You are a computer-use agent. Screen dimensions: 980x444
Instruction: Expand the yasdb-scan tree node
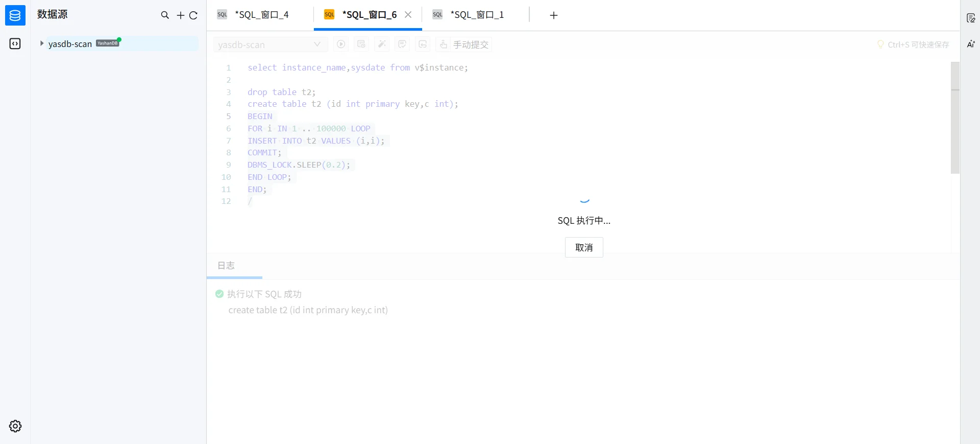point(42,43)
